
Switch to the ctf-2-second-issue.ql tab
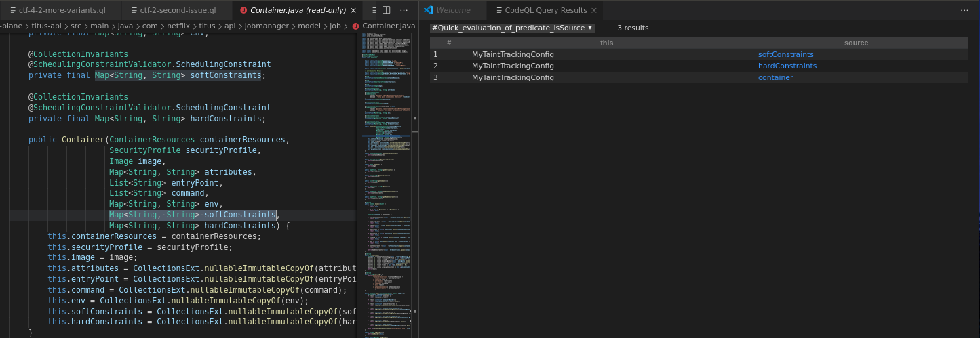click(178, 10)
